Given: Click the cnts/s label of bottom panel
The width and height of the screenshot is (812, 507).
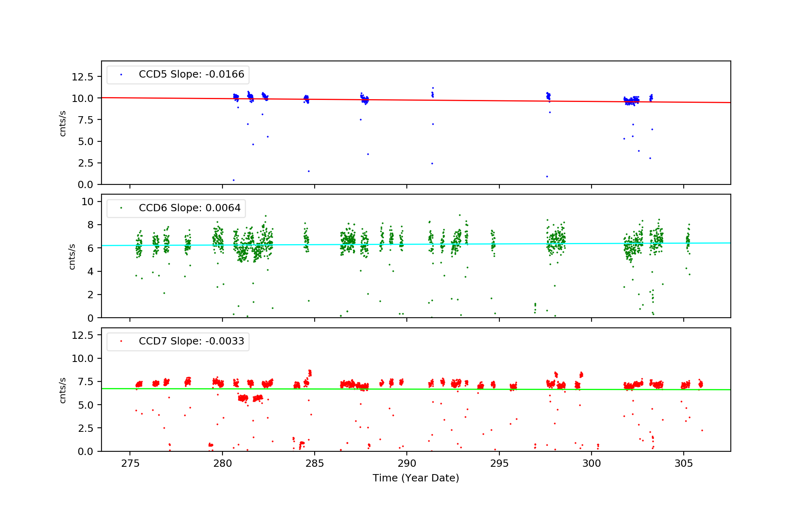Looking at the screenshot, I should pos(63,390).
